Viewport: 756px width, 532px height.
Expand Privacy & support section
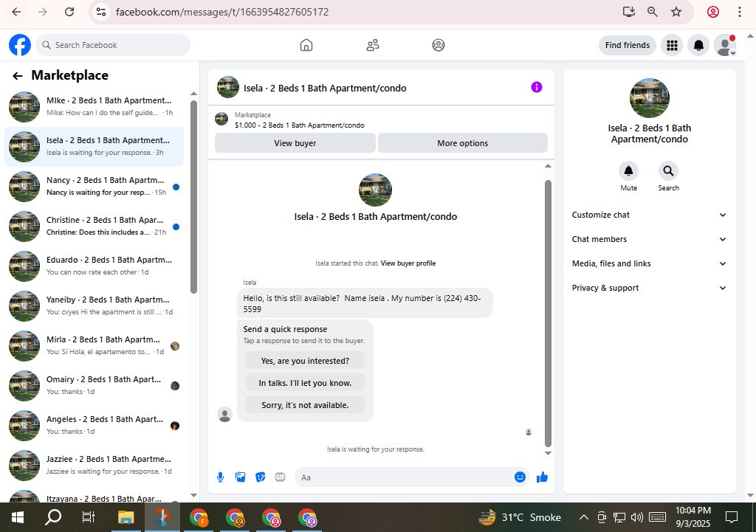click(649, 288)
